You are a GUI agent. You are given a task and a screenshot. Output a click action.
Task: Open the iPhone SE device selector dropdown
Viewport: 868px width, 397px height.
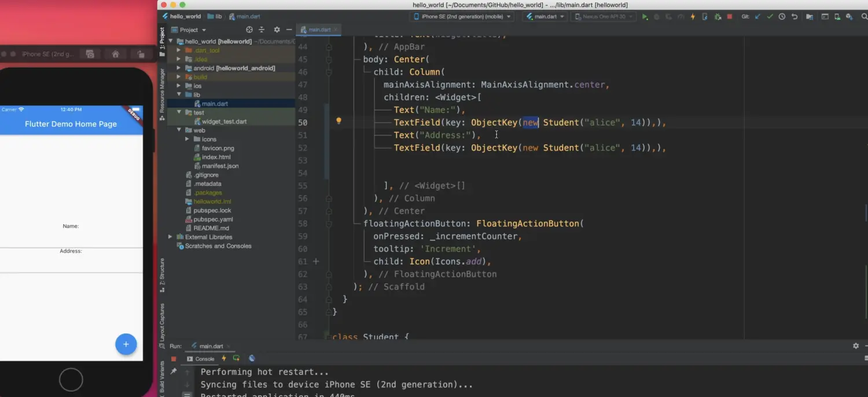pos(462,17)
